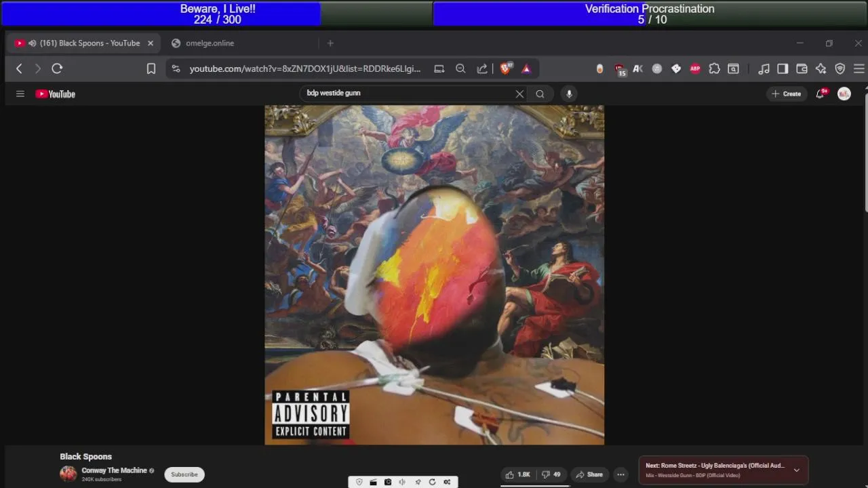Open the Brave VPN shield icon

840,68
